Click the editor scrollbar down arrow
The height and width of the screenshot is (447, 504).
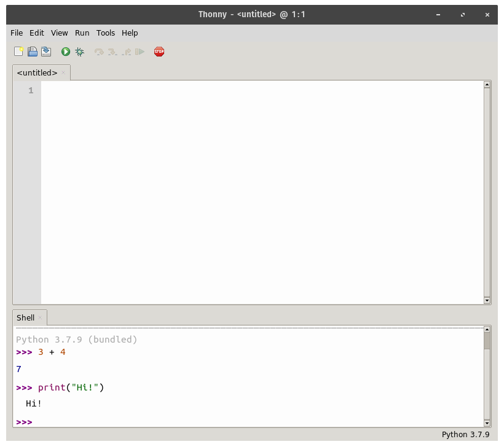tap(487, 301)
